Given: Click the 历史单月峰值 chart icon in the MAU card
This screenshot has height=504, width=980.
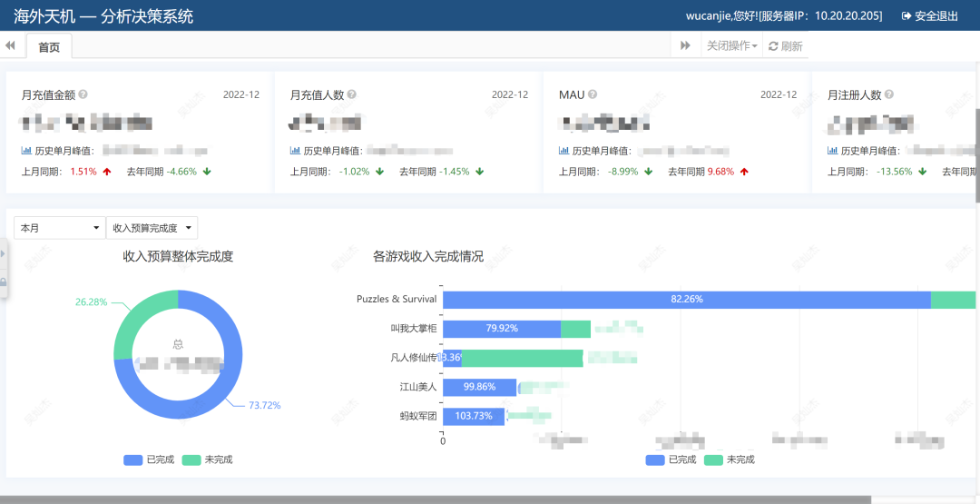Looking at the screenshot, I should (x=563, y=151).
